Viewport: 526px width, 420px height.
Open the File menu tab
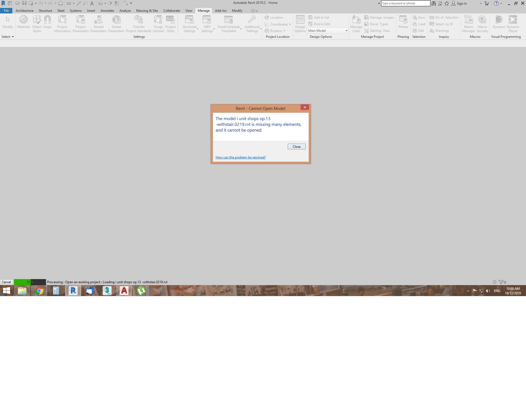click(6, 11)
